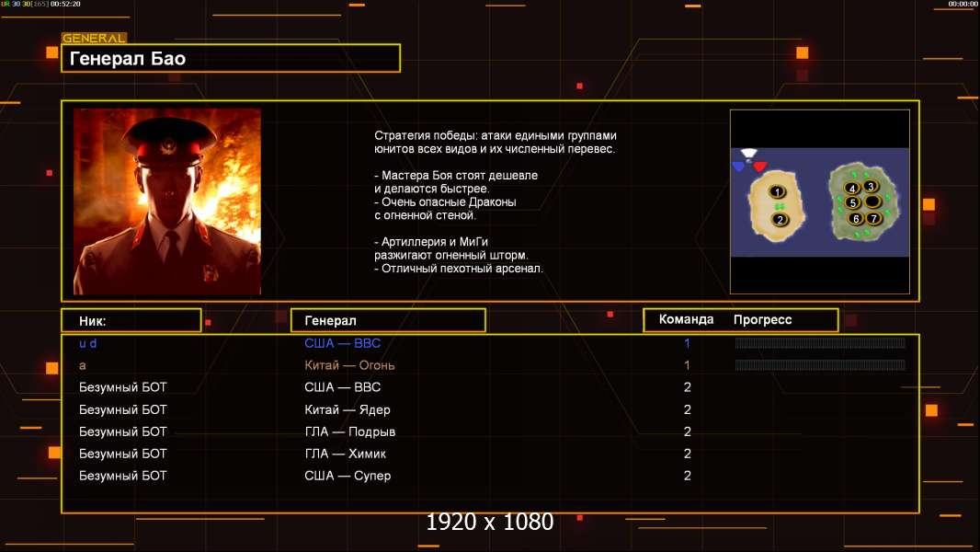Click the blue triangle marker on the minimap
The height and width of the screenshot is (552, 980).
[739, 167]
